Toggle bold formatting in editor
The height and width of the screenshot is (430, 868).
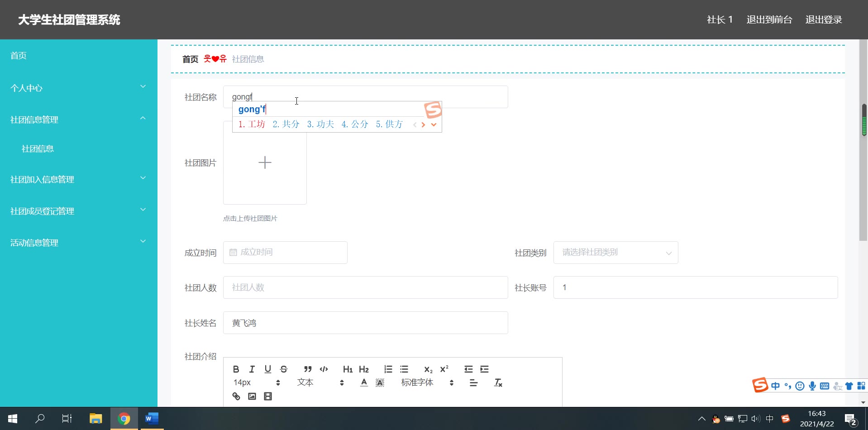point(236,369)
